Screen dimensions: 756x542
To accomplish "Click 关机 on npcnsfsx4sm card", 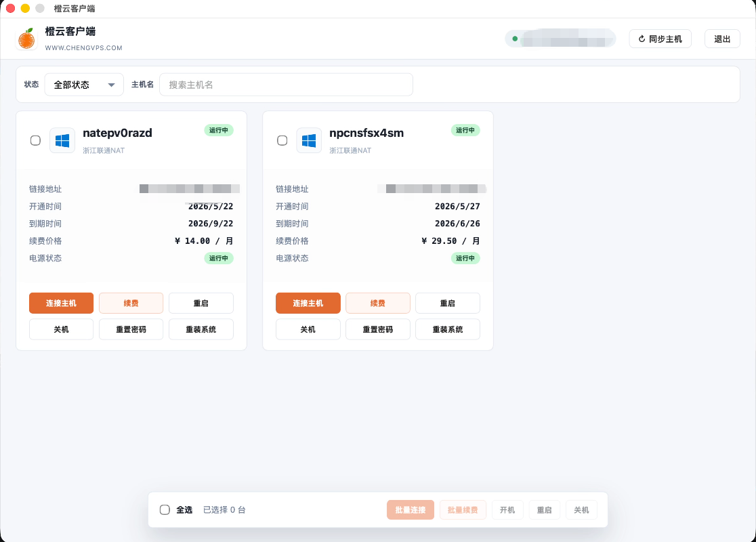I will 308,329.
